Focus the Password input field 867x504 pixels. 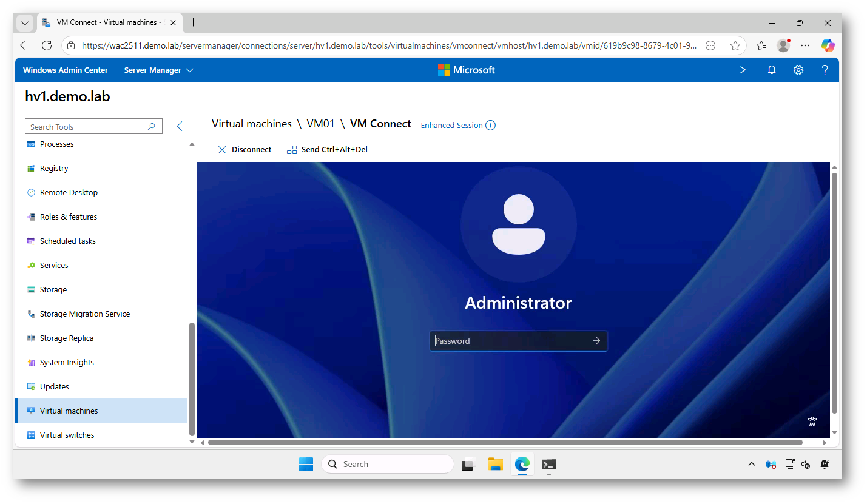coord(510,341)
